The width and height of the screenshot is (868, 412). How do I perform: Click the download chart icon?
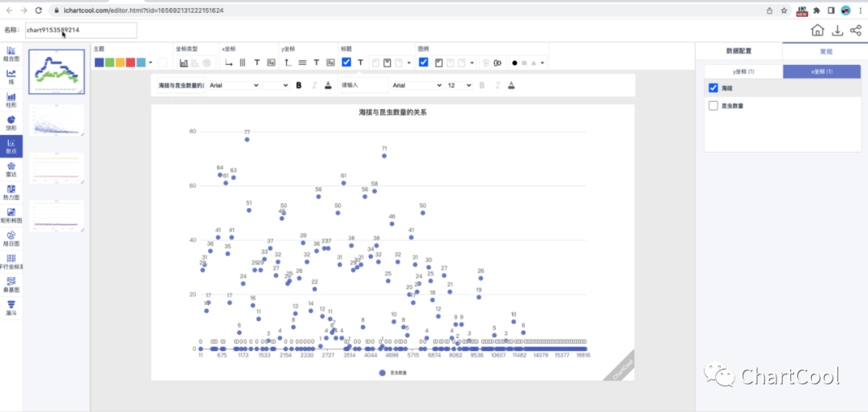tap(837, 31)
